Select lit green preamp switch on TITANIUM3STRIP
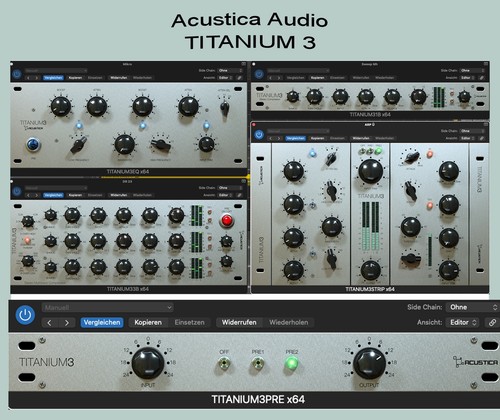 (x=378, y=151)
